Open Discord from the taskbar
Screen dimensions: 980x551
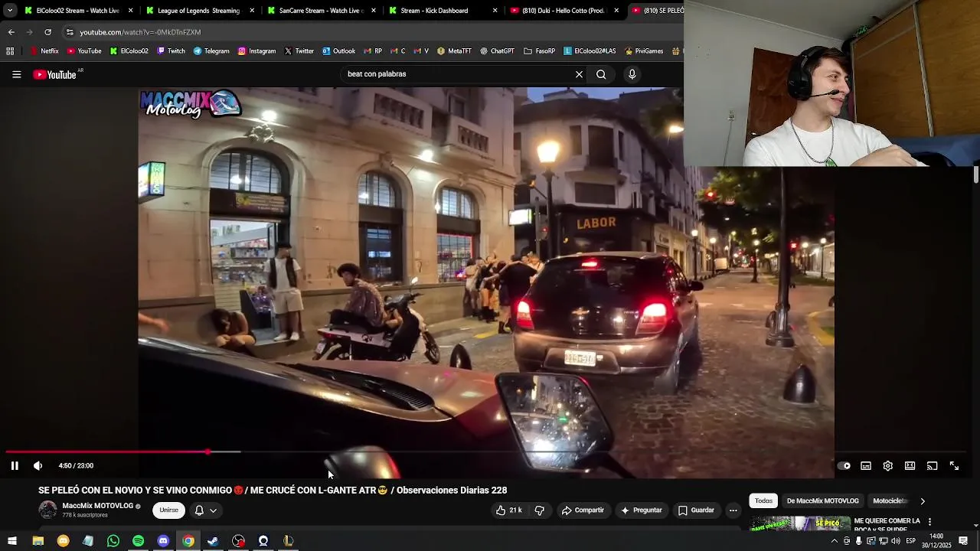coord(163,541)
